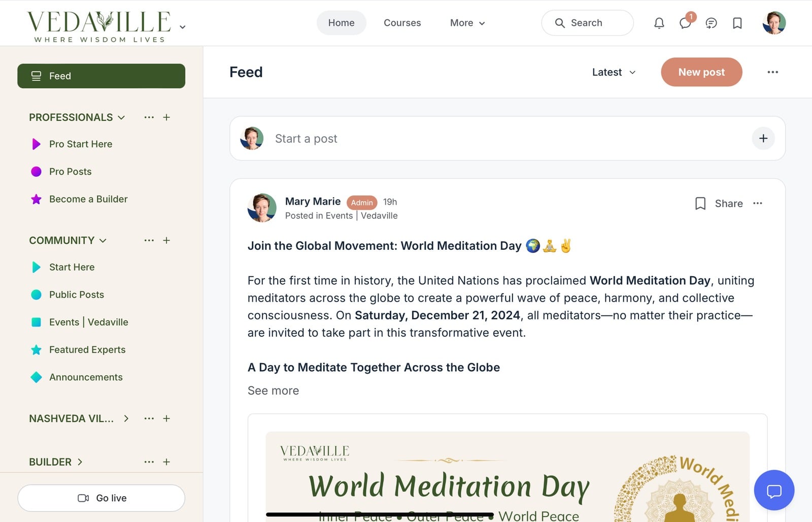Share the World Meditation Day post
The image size is (812, 522).
click(729, 204)
